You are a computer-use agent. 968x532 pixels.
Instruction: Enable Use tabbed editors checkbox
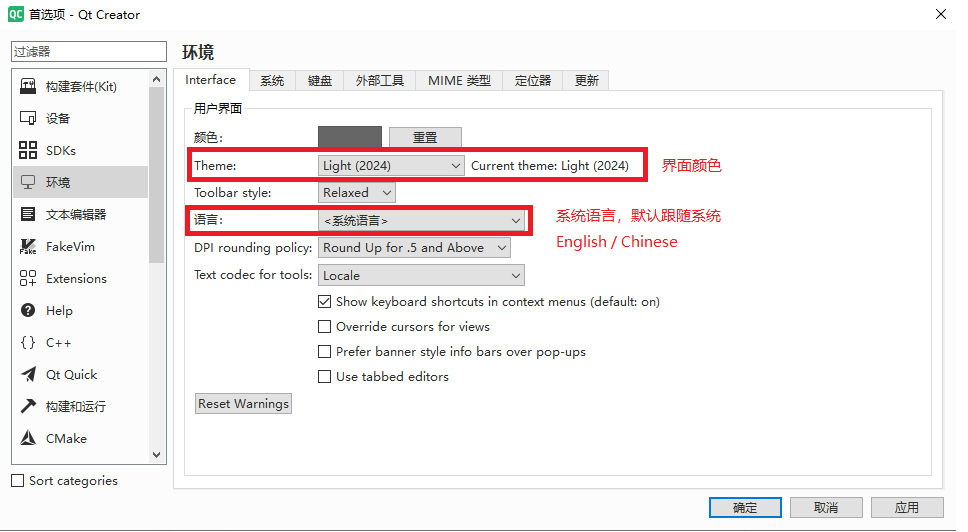[324, 376]
